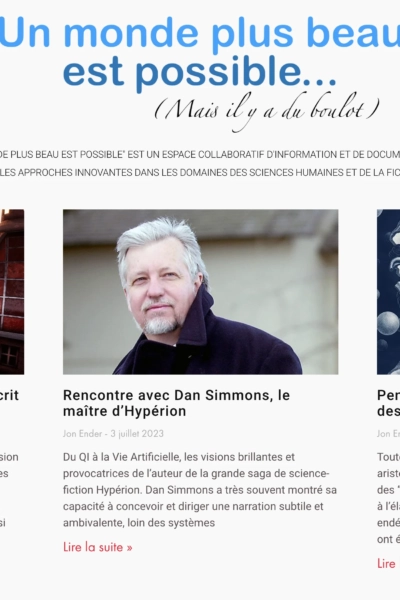Image resolution: width=400 pixels, height=600 pixels.
Task: Click the left-side excerpt text ending "sion"
Action: [9, 490]
